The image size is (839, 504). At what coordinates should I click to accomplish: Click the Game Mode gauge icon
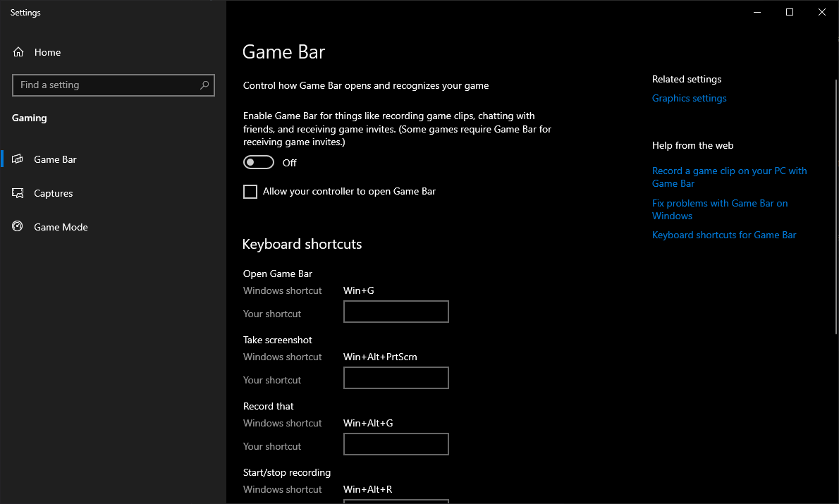click(18, 226)
